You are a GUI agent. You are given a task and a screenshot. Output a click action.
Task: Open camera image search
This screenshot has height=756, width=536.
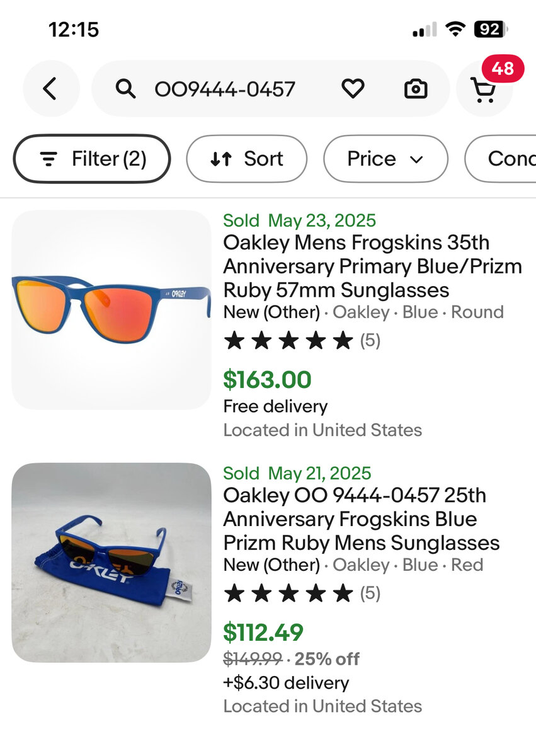point(416,89)
